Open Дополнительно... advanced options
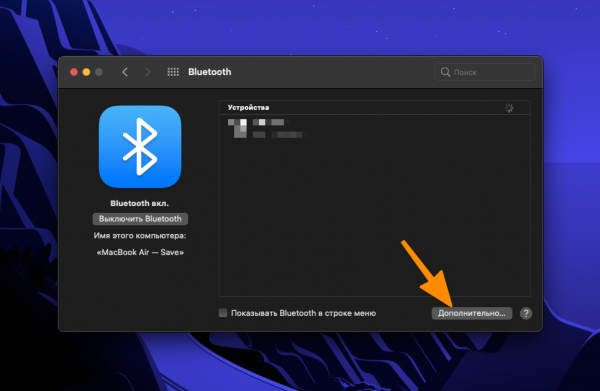Image resolution: width=600 pixels, height=391 pixels. coord(472,313)
